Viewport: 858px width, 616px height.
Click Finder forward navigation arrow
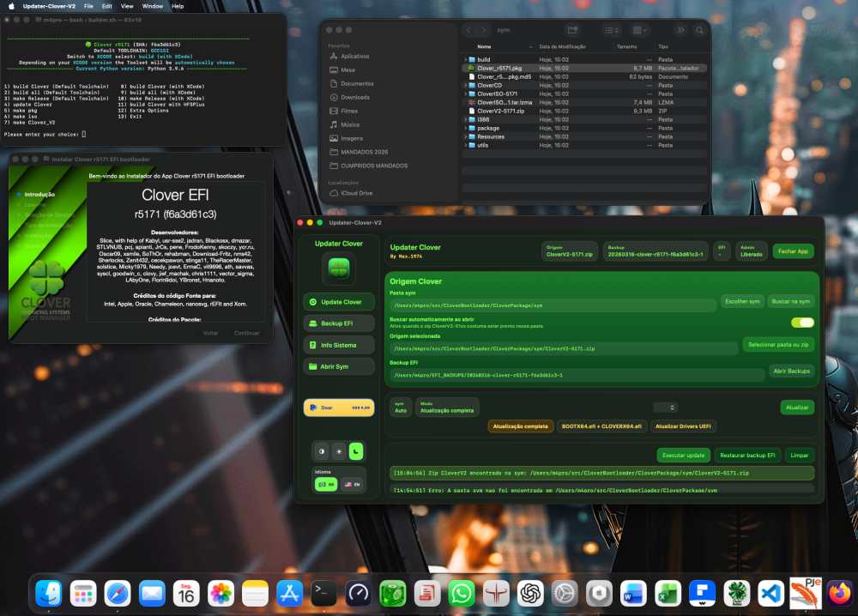484,30
